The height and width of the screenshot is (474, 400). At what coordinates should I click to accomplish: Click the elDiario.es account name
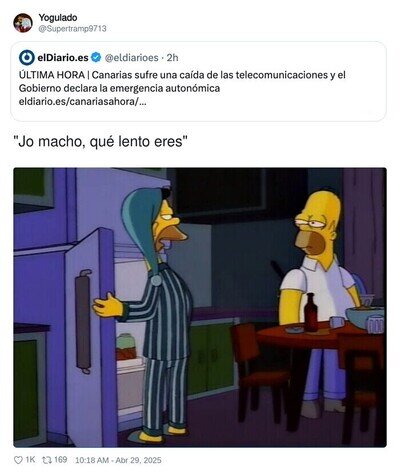point(63,58)
